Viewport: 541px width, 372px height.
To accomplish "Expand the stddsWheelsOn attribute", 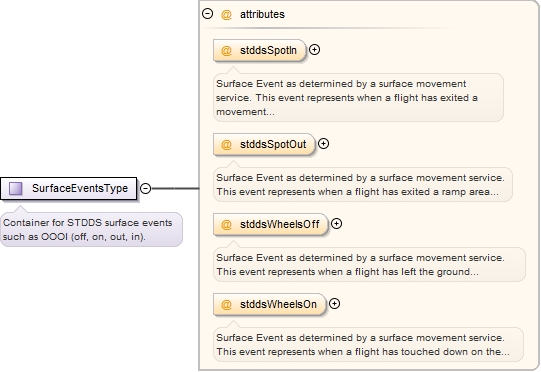I will point(334,304).
